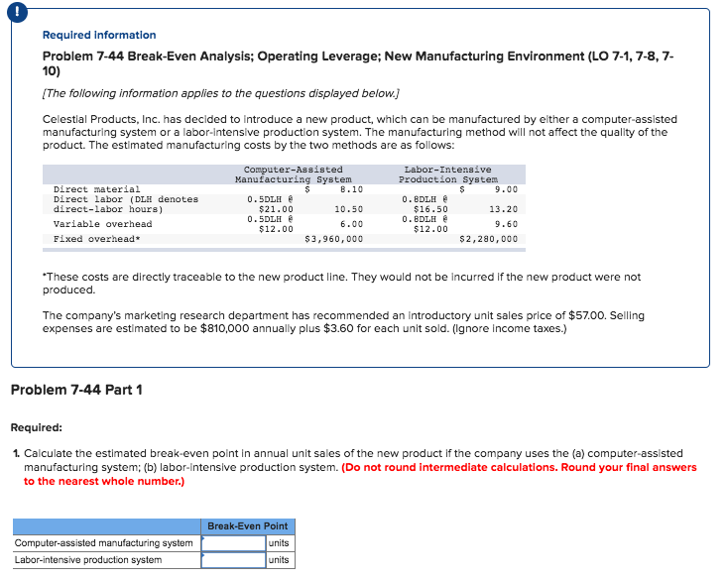Click the 'Variable overhead' row label
Screen dimensions: 728x580
click(102, 224)
